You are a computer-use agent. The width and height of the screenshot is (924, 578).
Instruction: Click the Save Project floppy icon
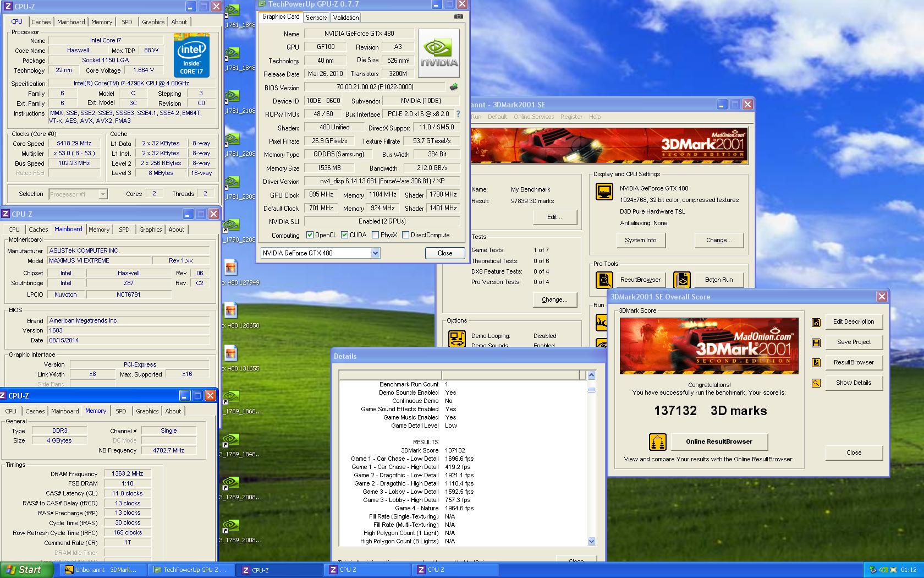[816, 342]
